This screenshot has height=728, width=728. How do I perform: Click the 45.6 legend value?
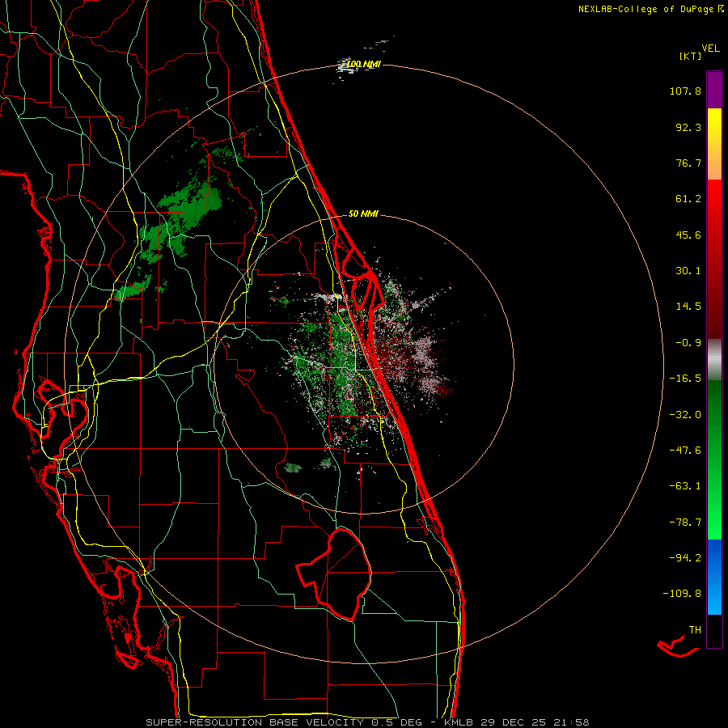point(688,235)
